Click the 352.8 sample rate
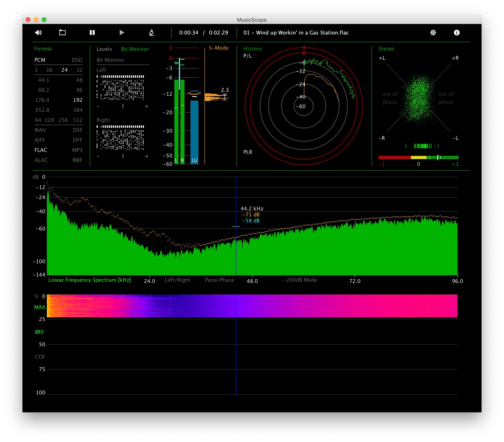This screenshot has width=504, height=442. tap(42, 110)
